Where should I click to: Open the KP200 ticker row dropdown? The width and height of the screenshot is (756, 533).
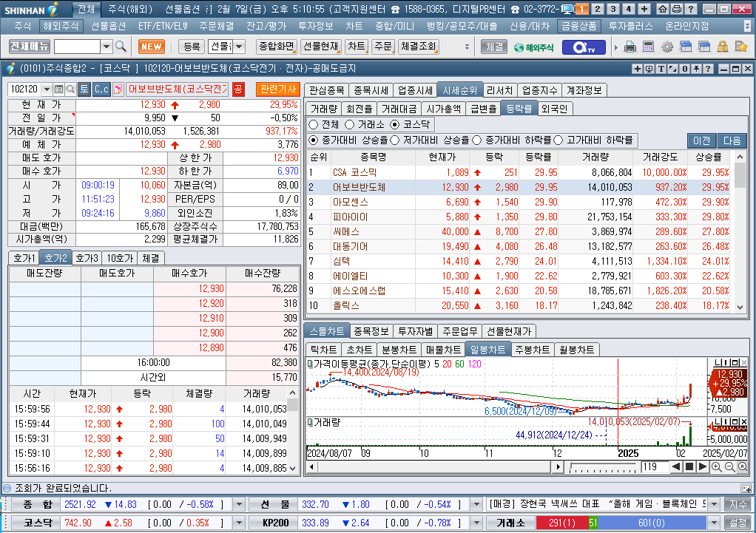476,523
